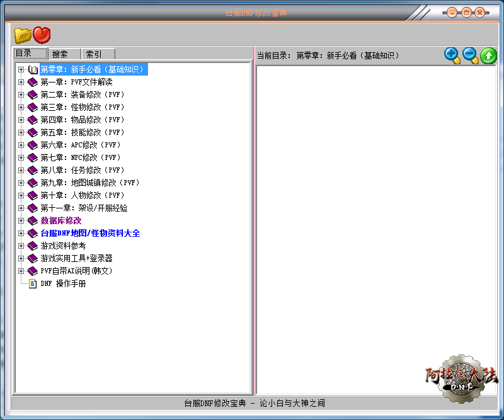This screenshot has height=420, width=504.
Task: Expand the 第九章 地图城镇修改 node
Action: pyautogui.click(x=21, y=183)
